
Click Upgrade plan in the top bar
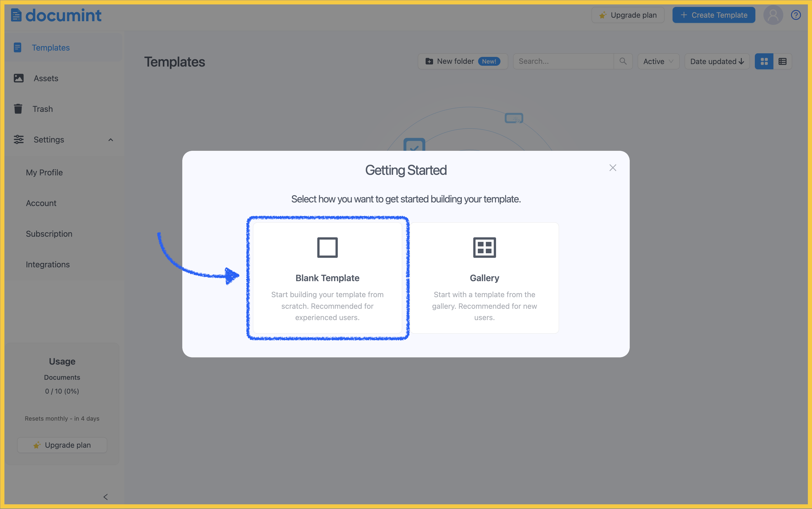tap(628, 15)
